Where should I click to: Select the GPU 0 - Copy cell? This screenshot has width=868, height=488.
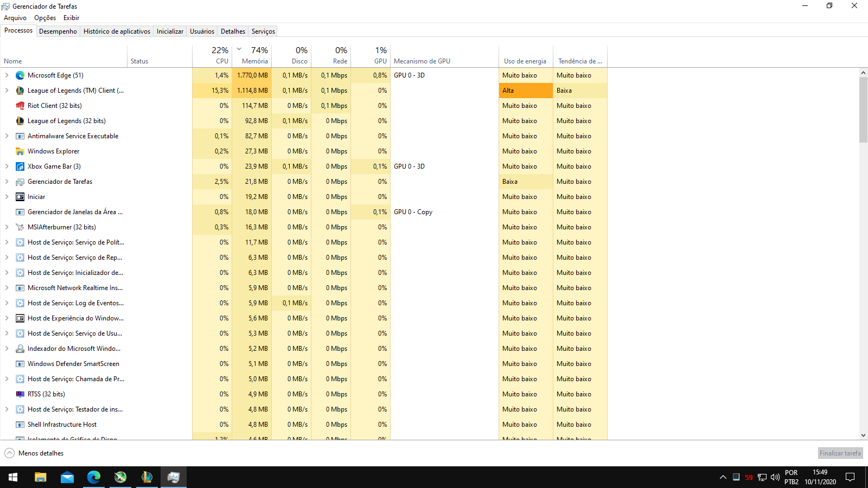pos(444,212)
